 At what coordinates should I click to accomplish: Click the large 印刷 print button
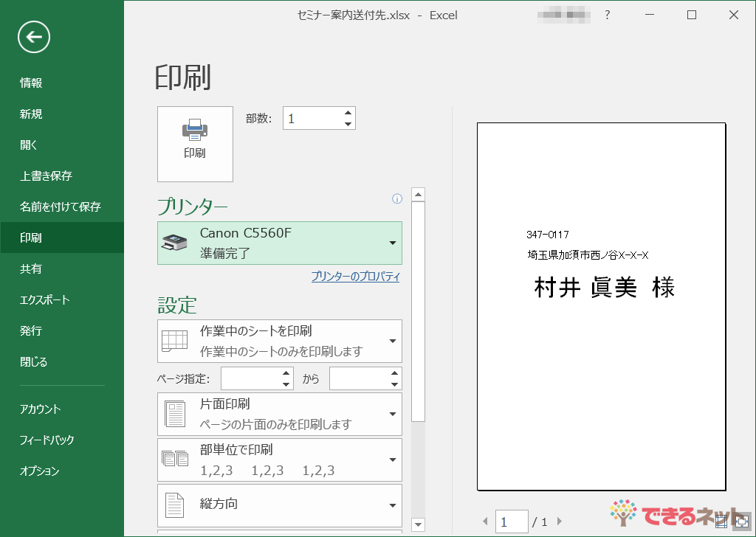click(195, 144)
